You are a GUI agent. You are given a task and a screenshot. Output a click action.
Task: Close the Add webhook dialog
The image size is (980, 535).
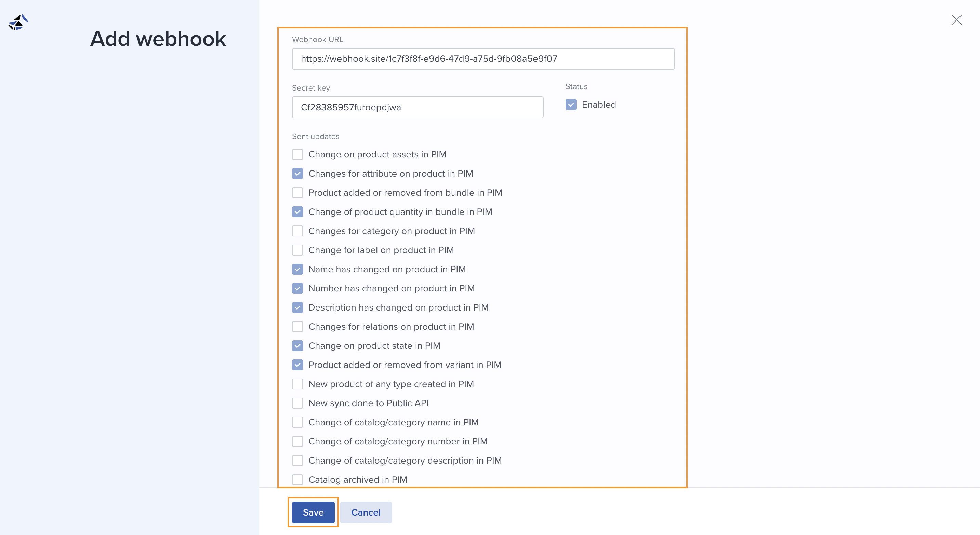956,20
